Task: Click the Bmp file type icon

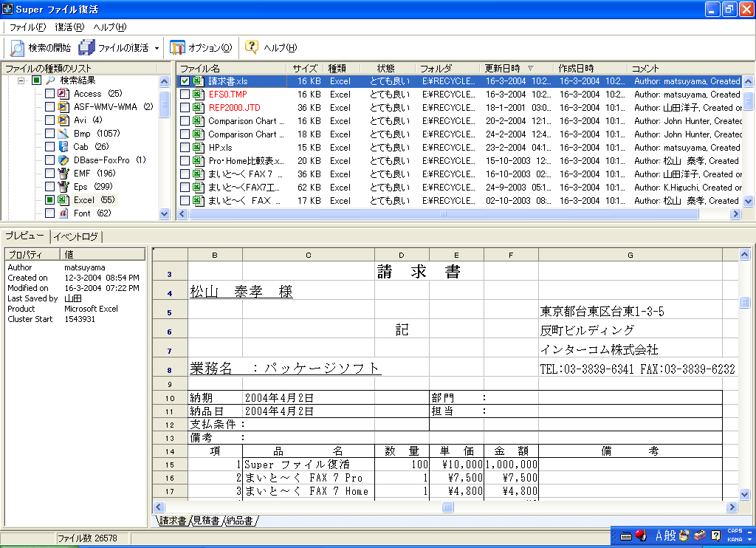Action: pyautogui.click(x=63, y=133)
